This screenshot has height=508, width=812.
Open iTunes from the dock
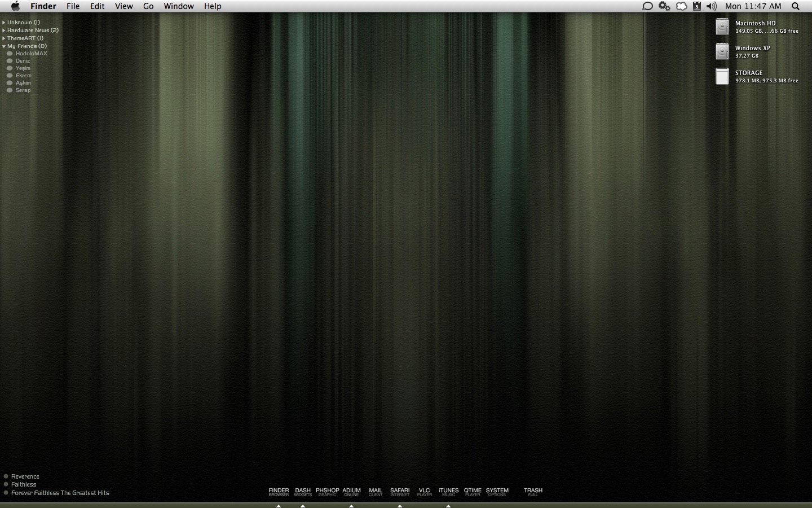tap(449, 492)
